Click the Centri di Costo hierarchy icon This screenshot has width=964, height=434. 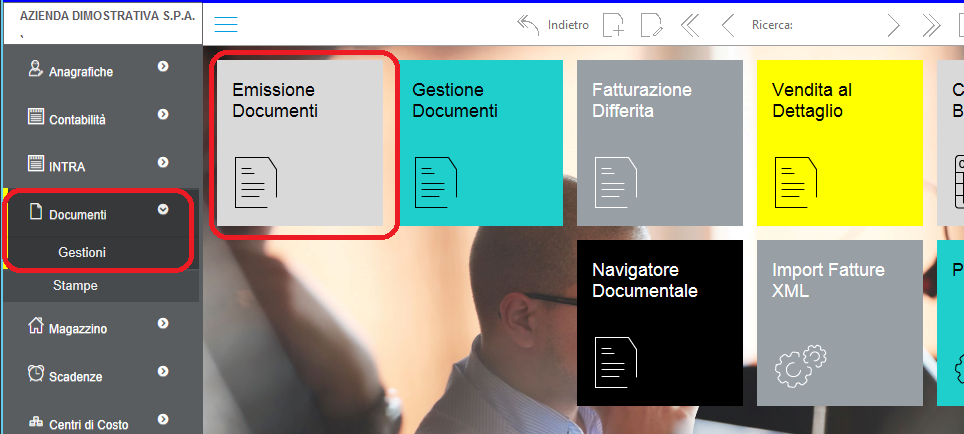click(x=36, y=422)
